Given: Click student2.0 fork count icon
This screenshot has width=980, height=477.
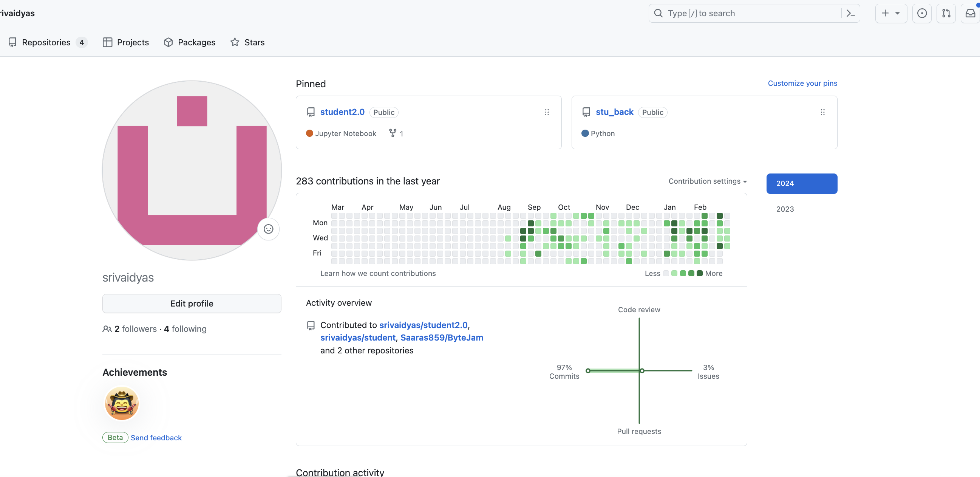Looking at the screenshot, I should tap(393, 133).
